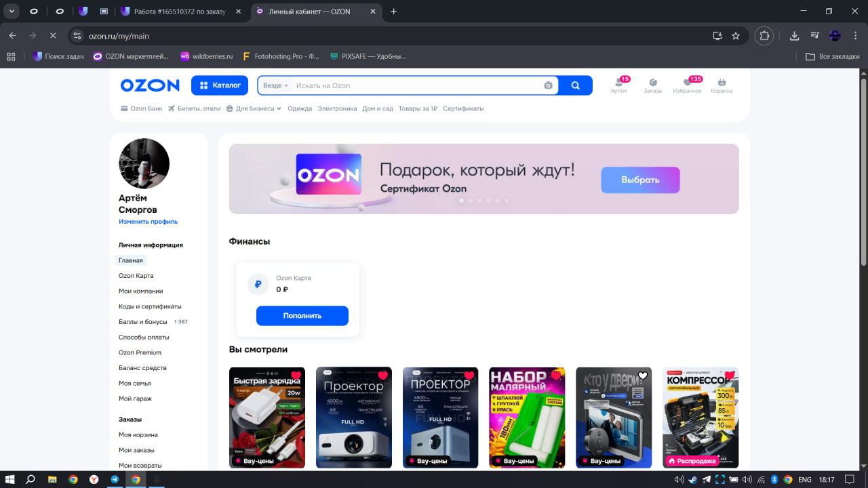Screen dimensions: 868x488
Task: Open the browser Extensions puzzle icon
Action: point(765,36)
